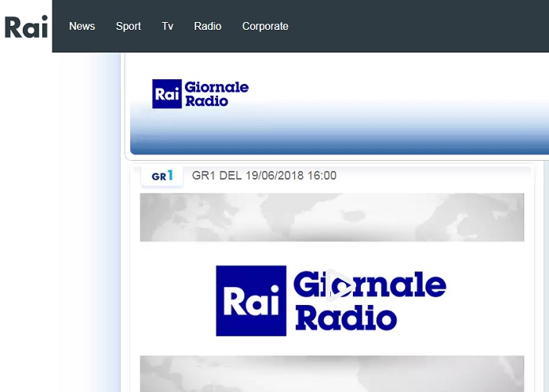
Task: Open the Corporate menu link
Action: click(265, 26)
